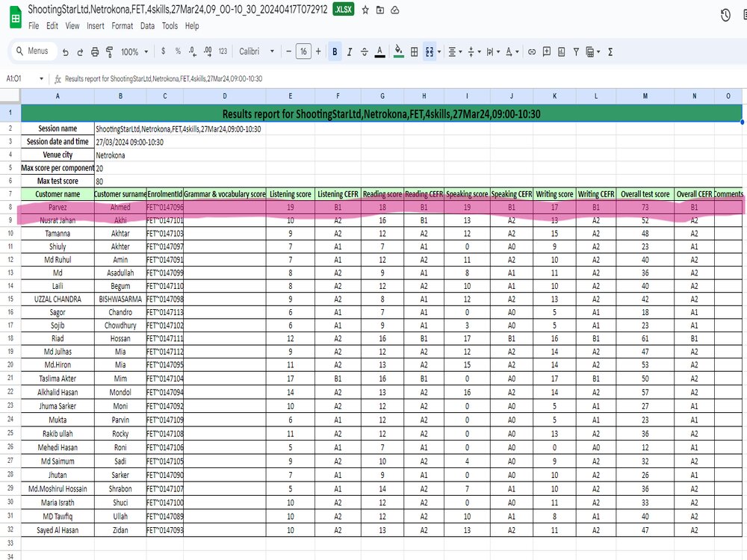Open the Insert menu
The height and width of the screenshot is (560, 747).
point(96,25)
